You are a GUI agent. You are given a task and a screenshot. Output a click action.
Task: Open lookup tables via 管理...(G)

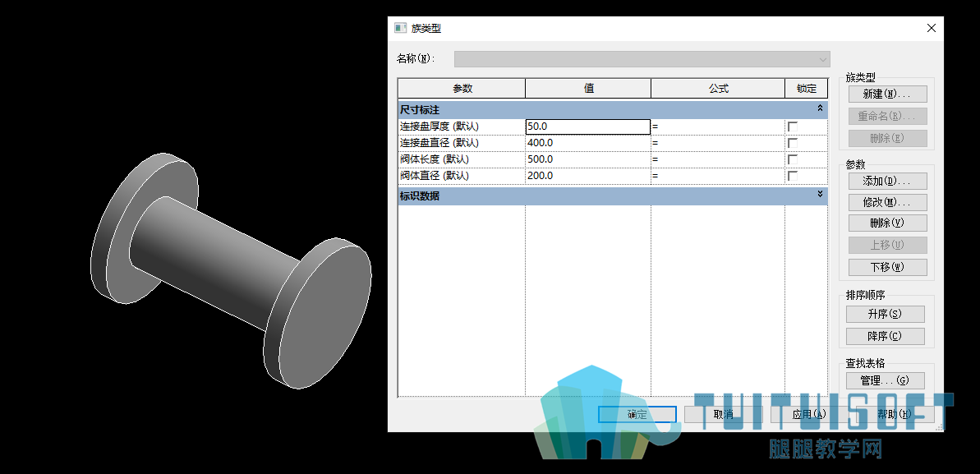click(x=885, y=380)
